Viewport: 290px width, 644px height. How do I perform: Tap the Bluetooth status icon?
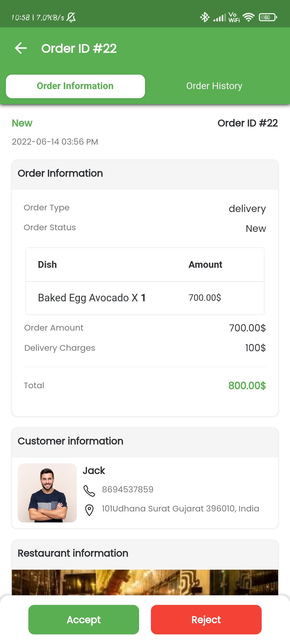tap(205, 17)
